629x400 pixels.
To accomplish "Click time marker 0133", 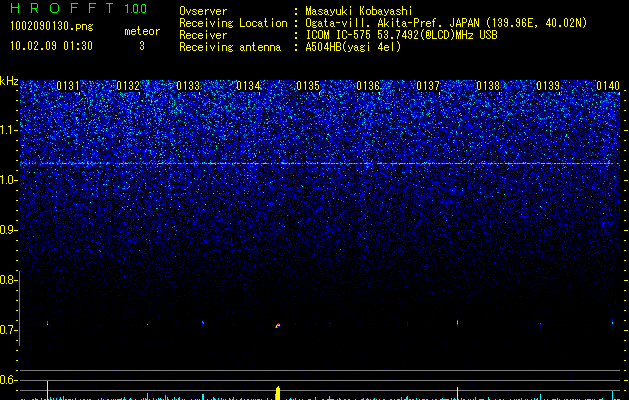I will point(188,86).
